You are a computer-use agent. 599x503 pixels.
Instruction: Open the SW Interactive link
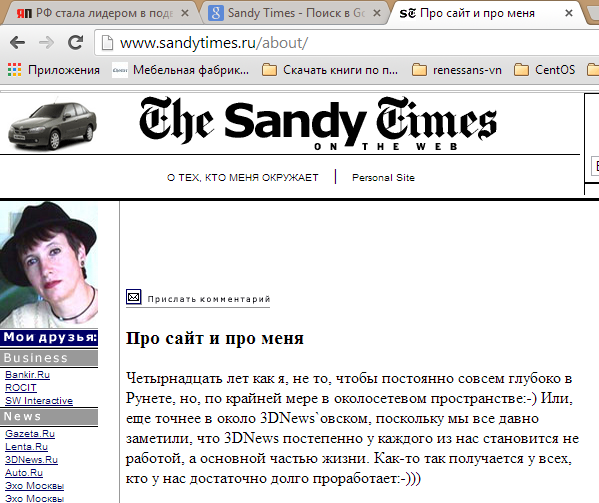pyautogui.click(x=39, y=401)
